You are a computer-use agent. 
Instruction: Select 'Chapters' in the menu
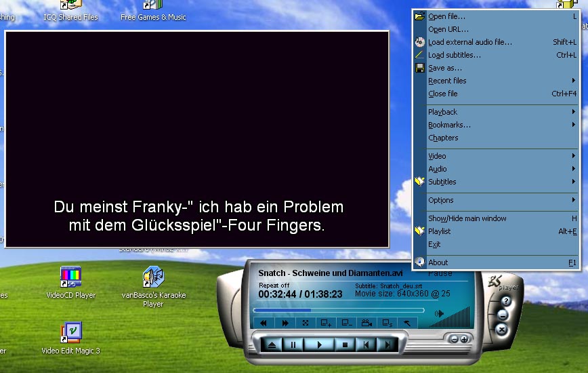[496, 138]
